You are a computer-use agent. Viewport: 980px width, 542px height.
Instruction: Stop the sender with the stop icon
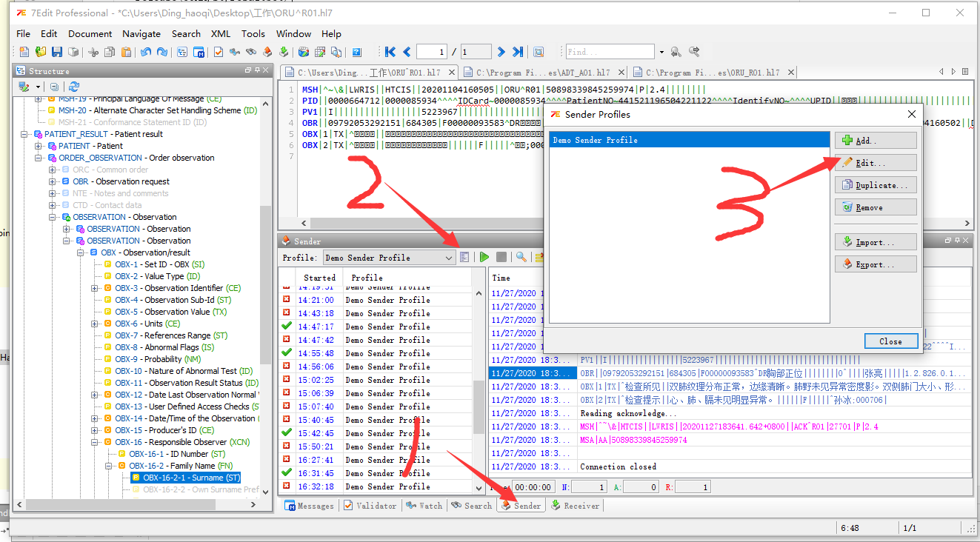tap(502, 256)
